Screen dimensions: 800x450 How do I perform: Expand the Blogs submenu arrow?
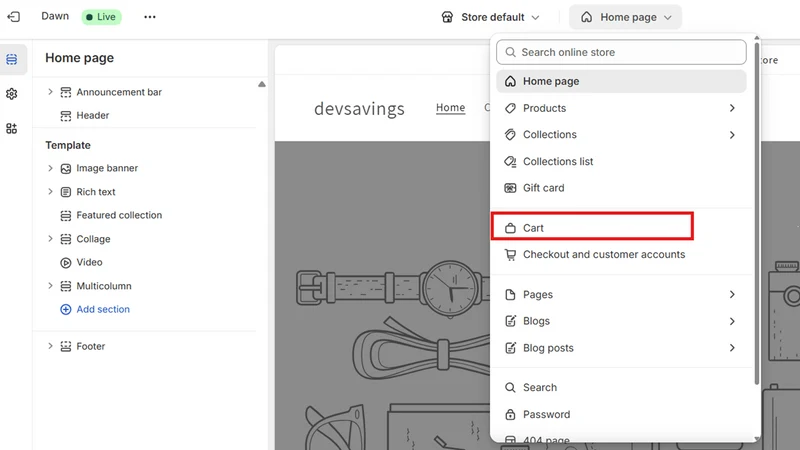point(732,321)
